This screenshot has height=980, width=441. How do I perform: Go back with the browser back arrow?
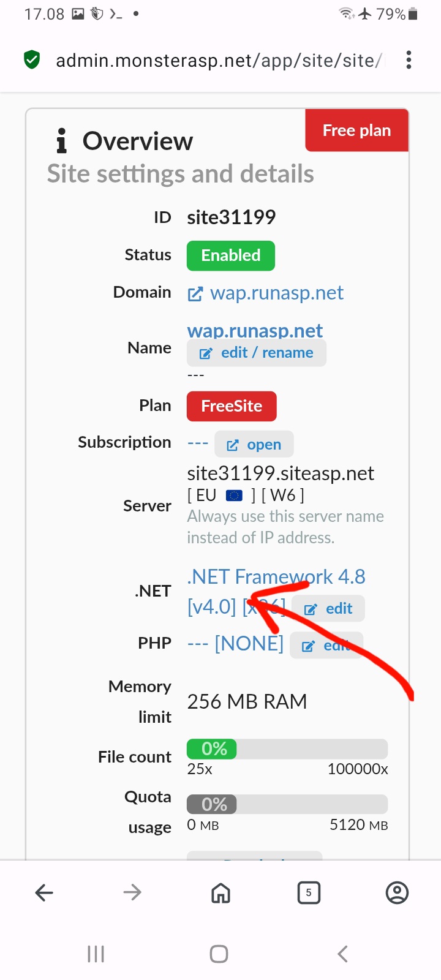(x=44, y=892)
